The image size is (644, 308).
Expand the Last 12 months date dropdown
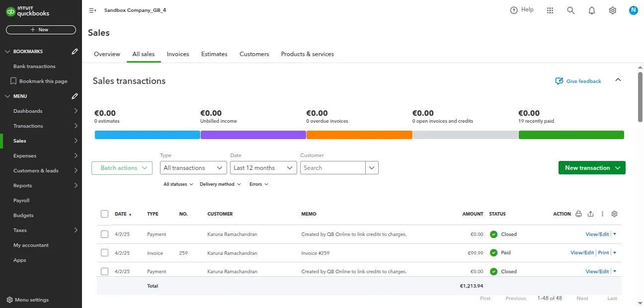point(263,168)
